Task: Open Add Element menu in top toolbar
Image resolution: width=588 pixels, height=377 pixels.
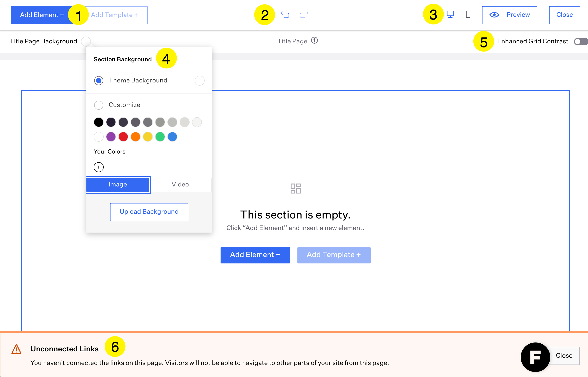Action: point(40,15)
